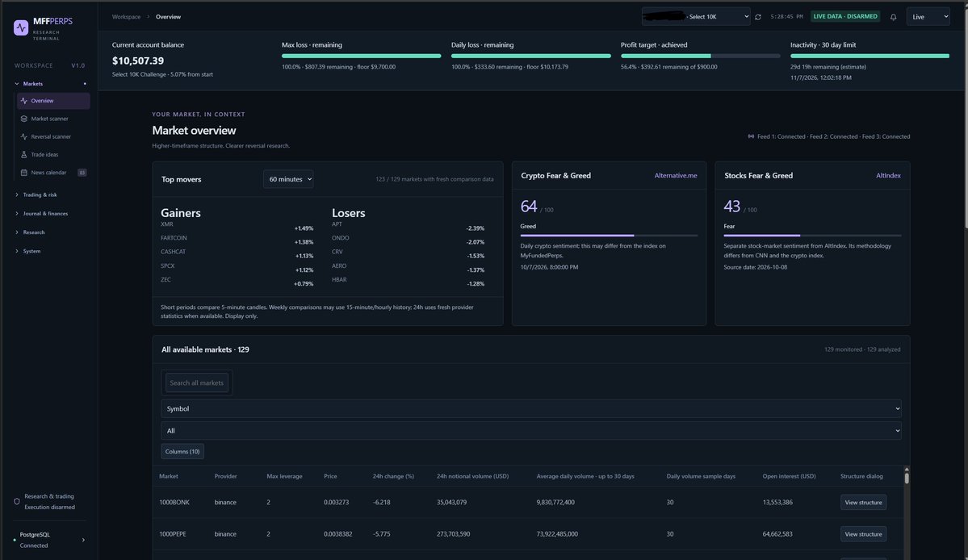Click the Trade ideas flask icon
This screenshot has width=968, height=560.
click(24, 155)
